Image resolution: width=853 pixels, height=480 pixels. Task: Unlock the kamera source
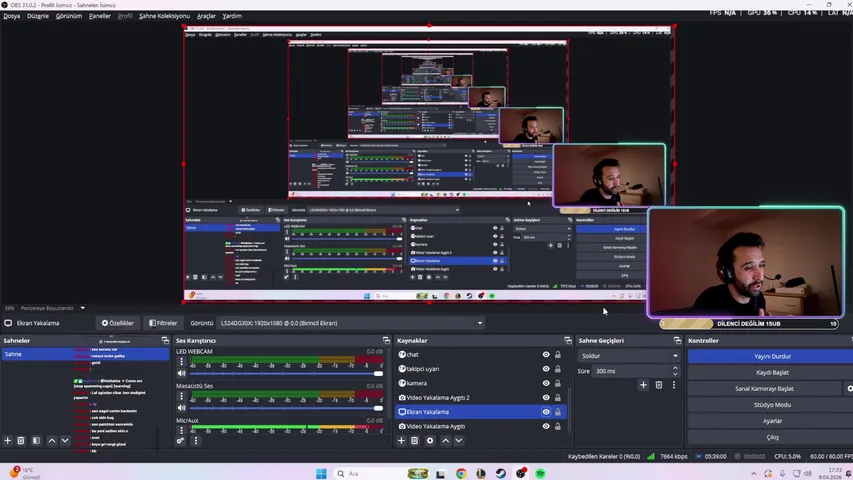pyautogui.click(x=558, y=383)
